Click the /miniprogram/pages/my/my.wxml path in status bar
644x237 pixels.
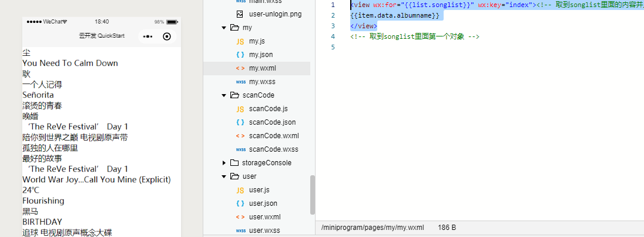[x=373, y=227]
